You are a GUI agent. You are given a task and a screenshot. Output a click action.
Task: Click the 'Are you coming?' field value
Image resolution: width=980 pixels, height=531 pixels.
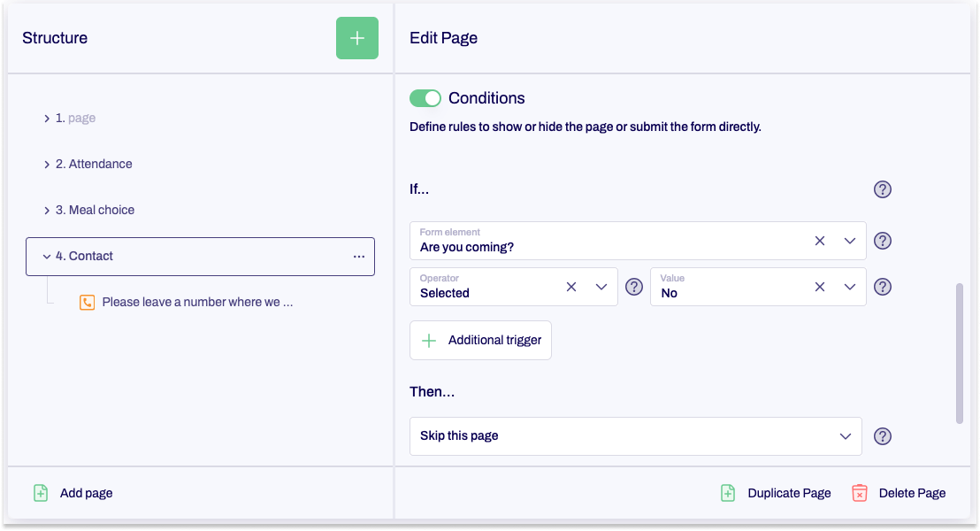point(467,248)
